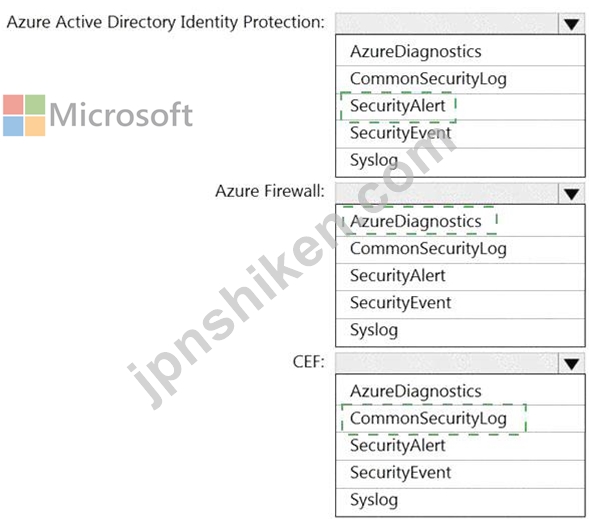Image resolution: width=590 pixels, height=520 pixels.
Task: Pick CommonSecurityLog in the CEF list
Action: [x=460, y=418]
